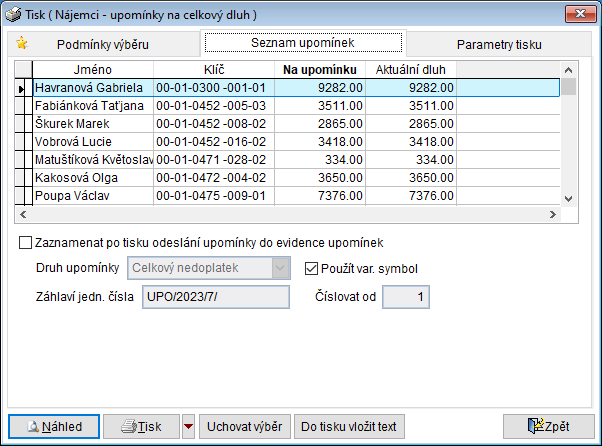Click the table's vertical scrollbar down arrow
The height and width of the screenshot is (446, 602).
[x=568, y=199]
